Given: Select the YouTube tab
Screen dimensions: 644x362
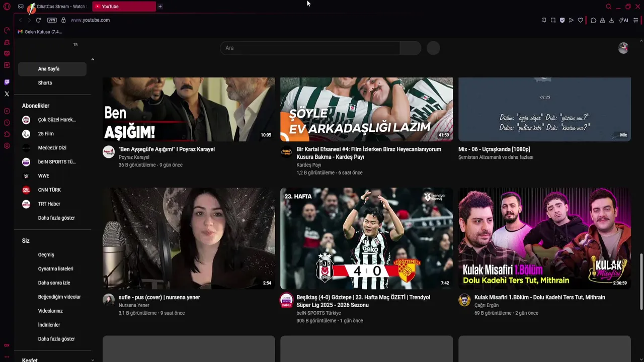Looking at the screenshot, I should coord(125,7).
